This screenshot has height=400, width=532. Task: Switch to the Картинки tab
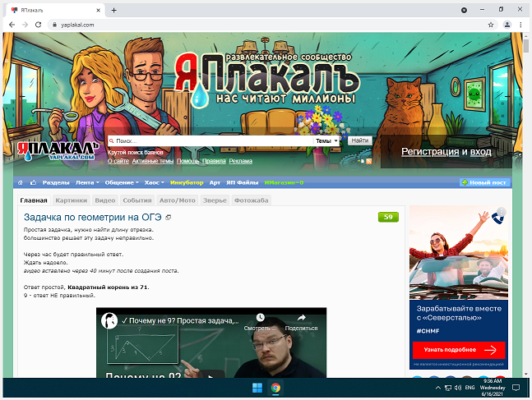(72, 200)
